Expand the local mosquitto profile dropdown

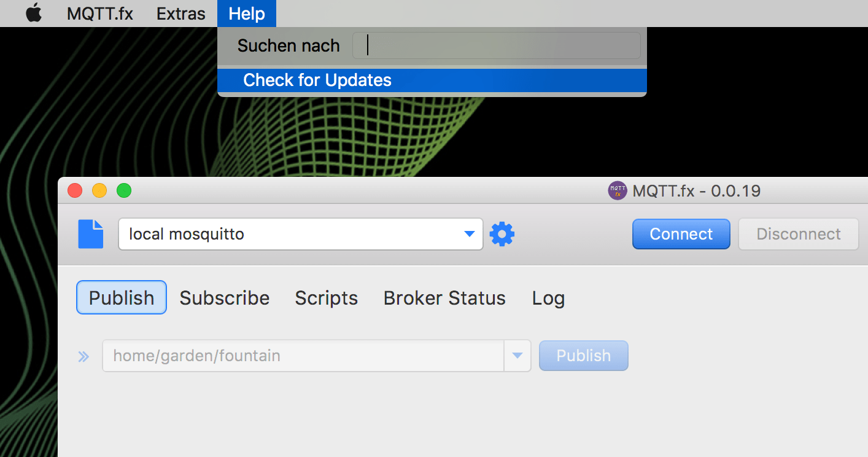pos(469,234)
